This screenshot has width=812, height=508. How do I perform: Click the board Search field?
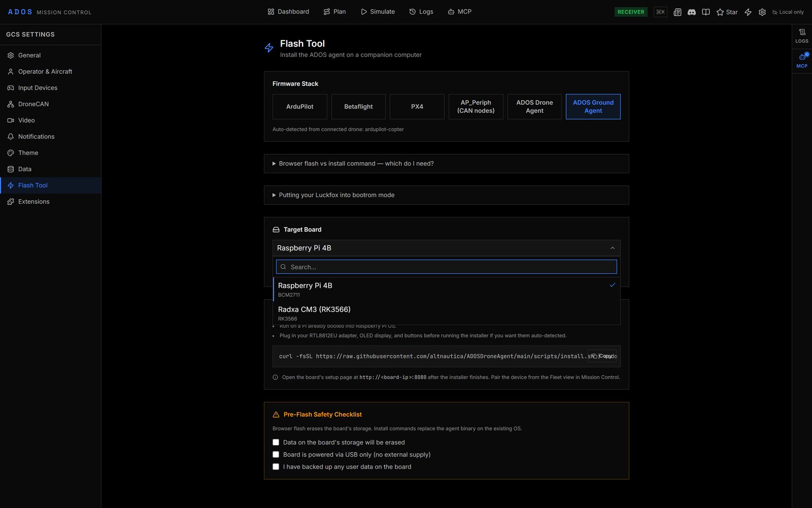click(x=447, y=267)
